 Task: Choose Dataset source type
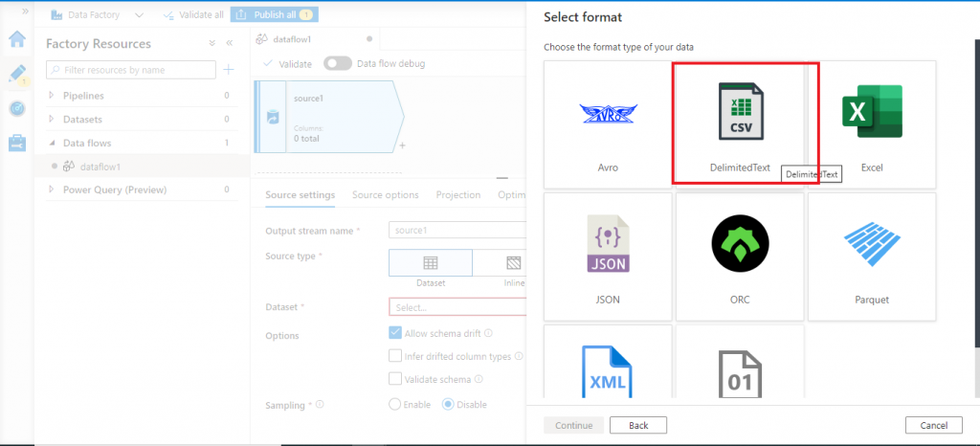(431, 262)
